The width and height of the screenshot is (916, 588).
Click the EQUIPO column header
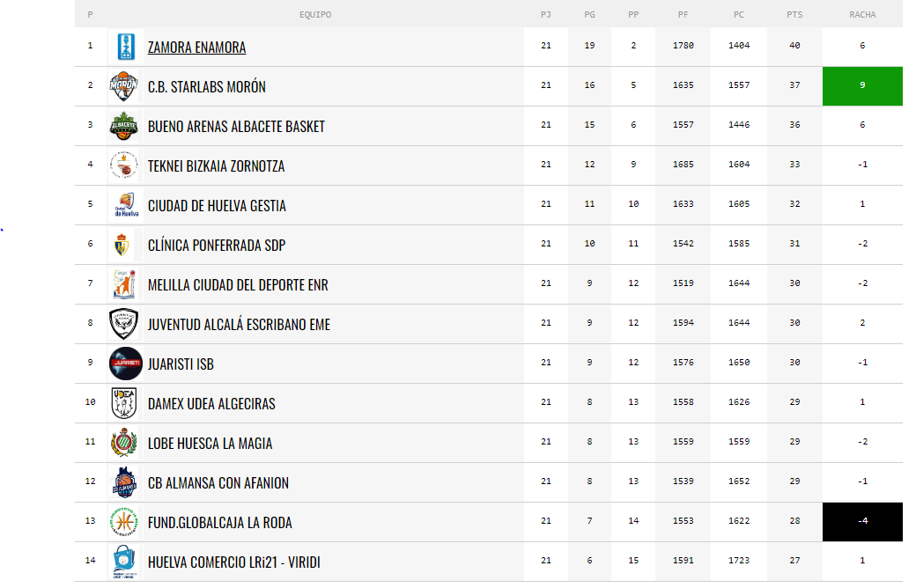click(x=315, y=15)
